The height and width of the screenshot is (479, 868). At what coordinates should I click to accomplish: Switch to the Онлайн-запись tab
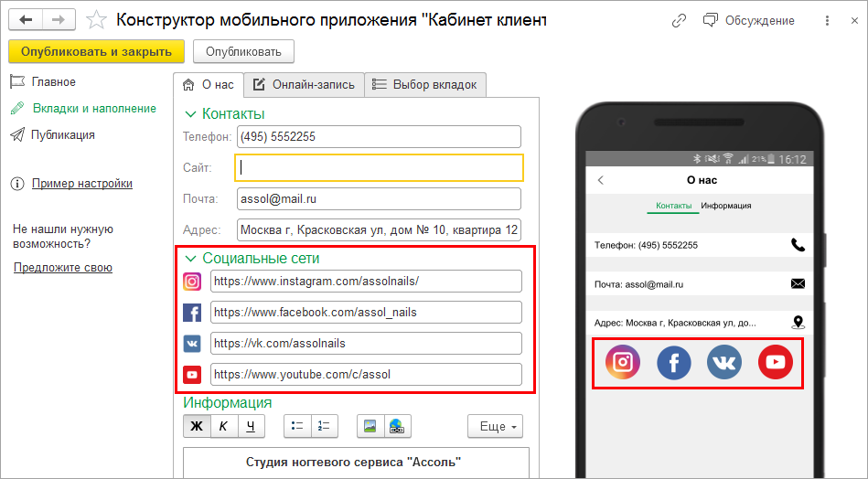[304, 85]
